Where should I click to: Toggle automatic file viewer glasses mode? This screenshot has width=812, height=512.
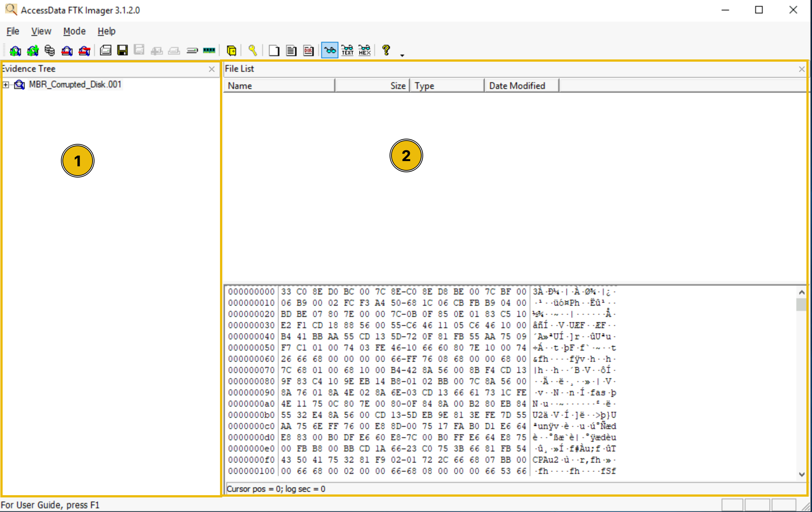coord(330,50)
